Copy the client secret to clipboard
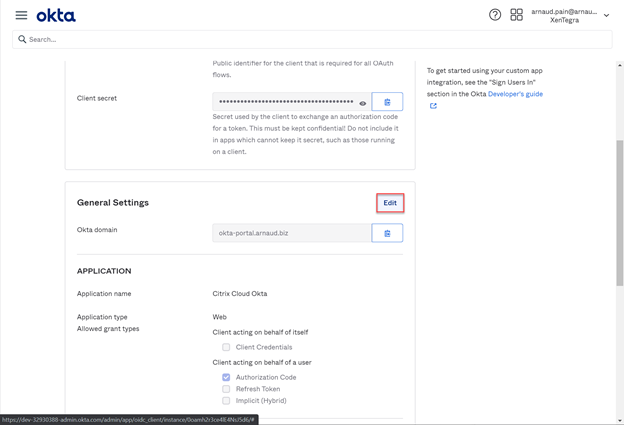The height and width of the screenshot is (425, 624). coord(387,102)
